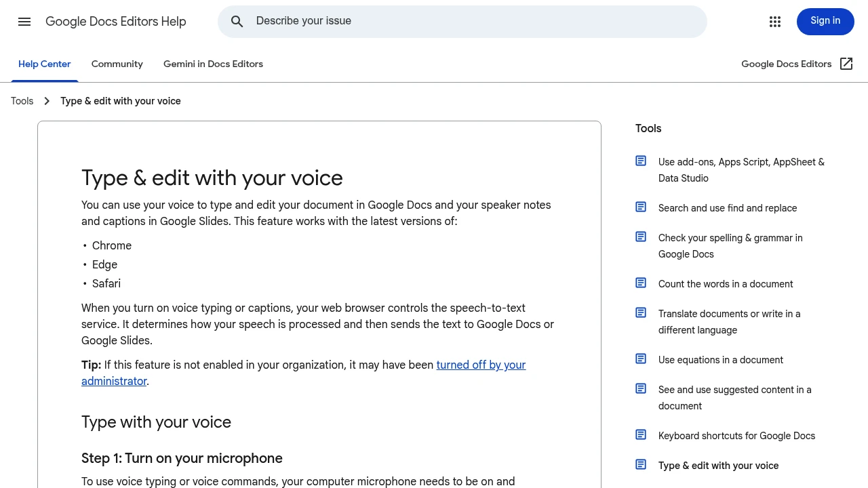The height and width of the screenshot is (488, 868).
Task: Click the breadcrumb chevron after Tools
Action: tap(47, 101)
